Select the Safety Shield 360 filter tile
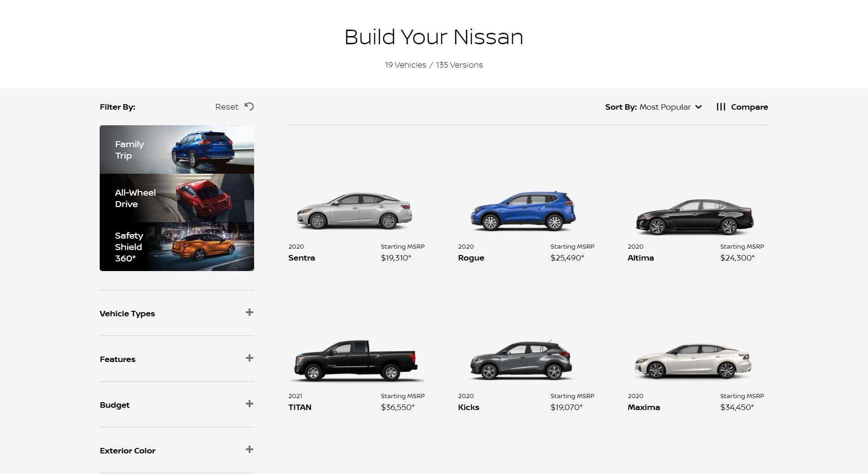This screenshot has width=868, height=474. tap(177, 246)
